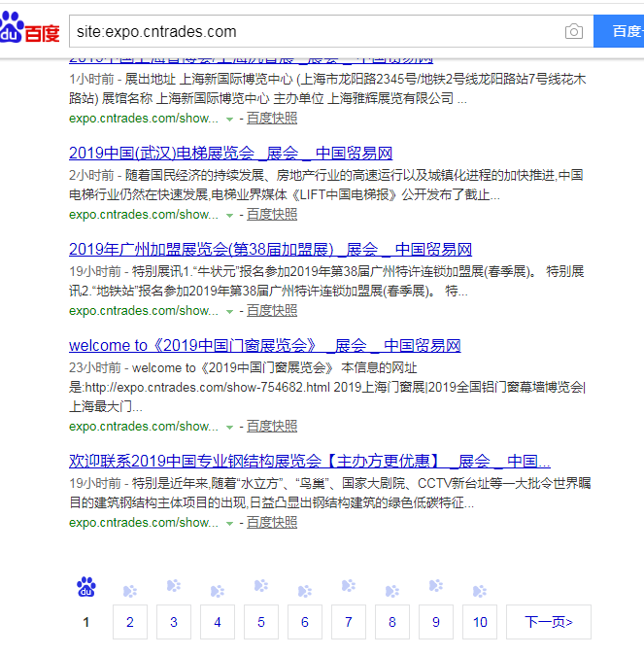Expand dropdown arrow for Wuhan elevator result
The width and height of the screenshot is (644, 656).
(229, 215)
